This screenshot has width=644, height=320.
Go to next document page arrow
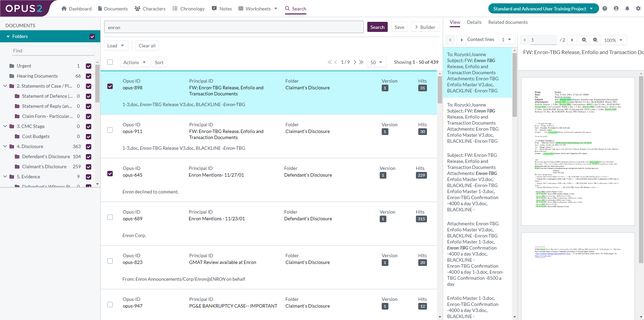coord(572,40)
